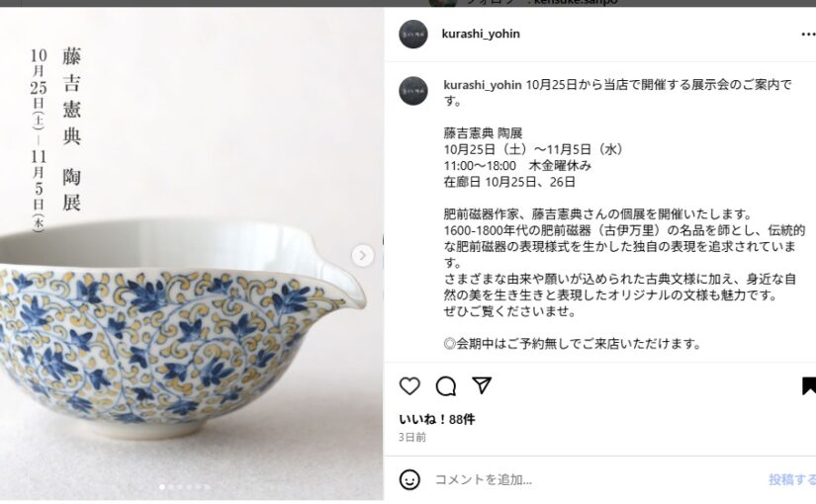Open kurashi_yohin username in caption
Screen dimensions: 816x504
483,85
